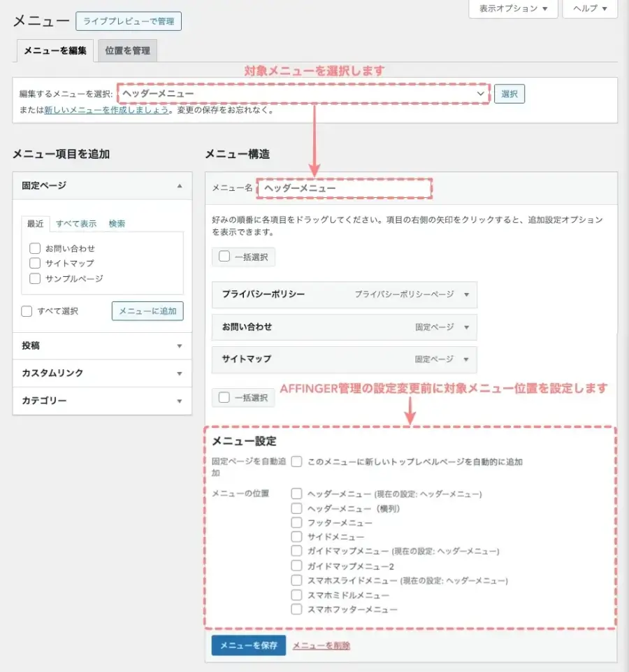This screenshot has height=672, width=629.
Task: Check the お問い合わせ page checkbox
Action: point(35,248)
